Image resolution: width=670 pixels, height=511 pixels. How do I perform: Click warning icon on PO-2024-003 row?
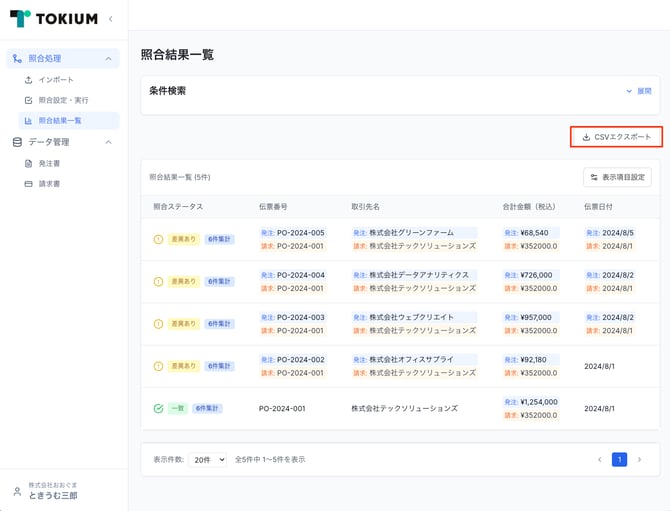158,324
